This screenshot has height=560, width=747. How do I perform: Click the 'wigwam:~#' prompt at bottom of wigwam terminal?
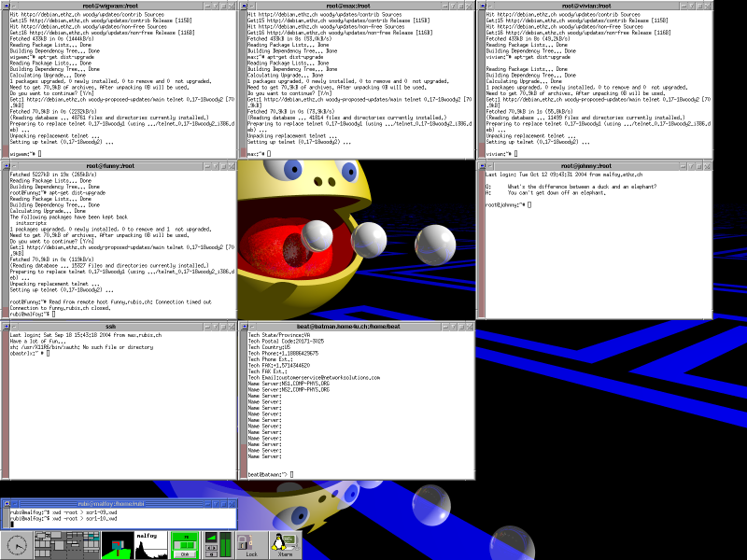pyautogui.click(x=22, y=154)
